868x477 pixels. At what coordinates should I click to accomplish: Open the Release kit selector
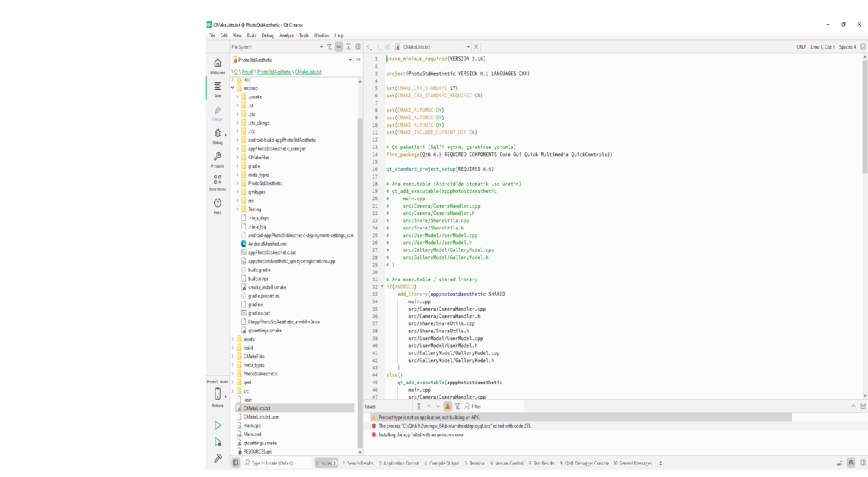click(x=217, y=397)
